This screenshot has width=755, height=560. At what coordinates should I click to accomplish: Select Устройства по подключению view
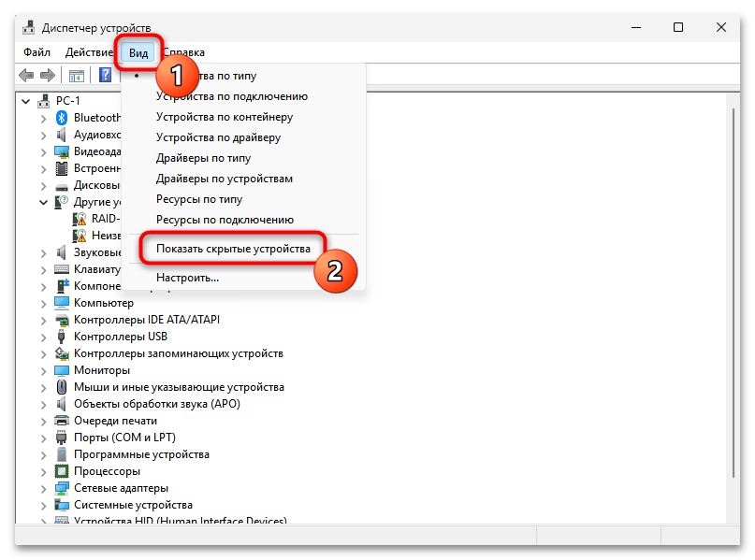click(232, 96)
